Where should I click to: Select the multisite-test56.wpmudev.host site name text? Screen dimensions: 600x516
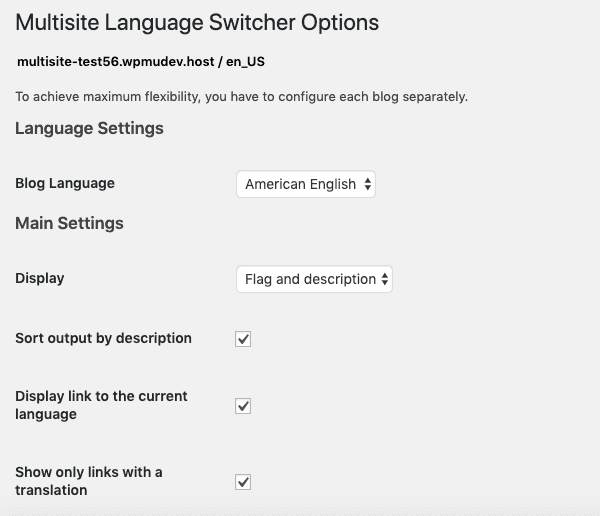pos(116,62)
